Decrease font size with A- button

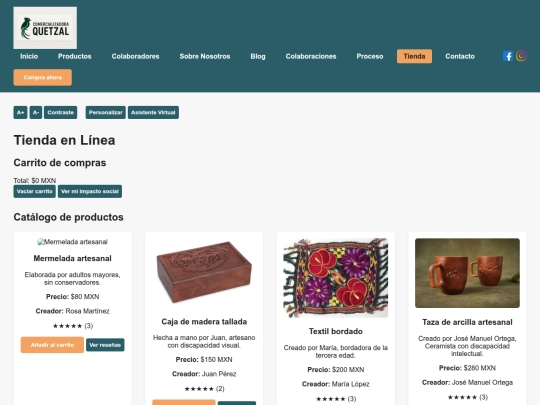(36, 113)
